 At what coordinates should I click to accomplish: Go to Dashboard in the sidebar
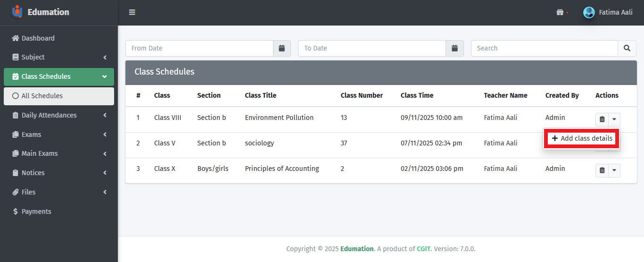[x=38, y=38]
